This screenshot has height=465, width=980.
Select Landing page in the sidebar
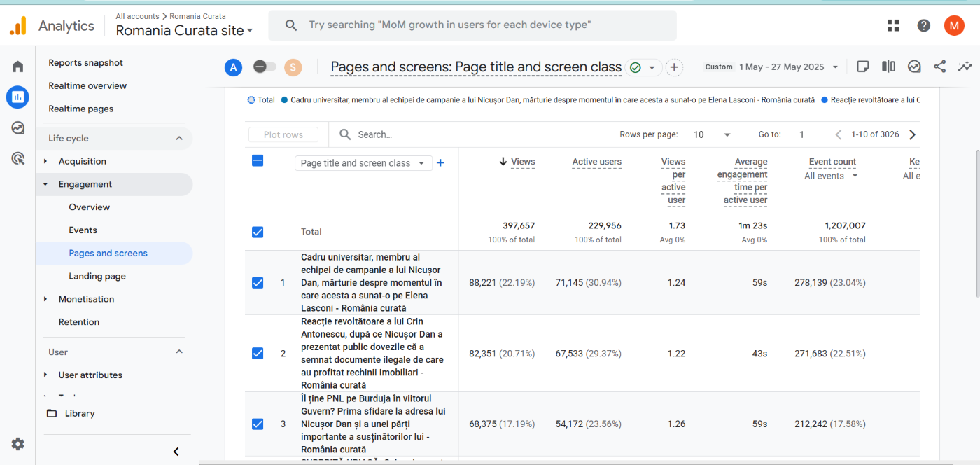pos(97,276)
